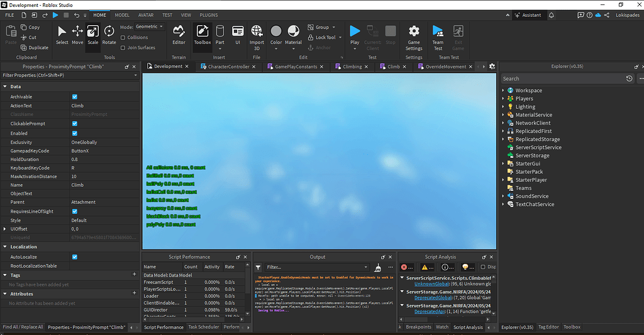
Task: Click the Output filter funnel icon
Action: [258, 267]
